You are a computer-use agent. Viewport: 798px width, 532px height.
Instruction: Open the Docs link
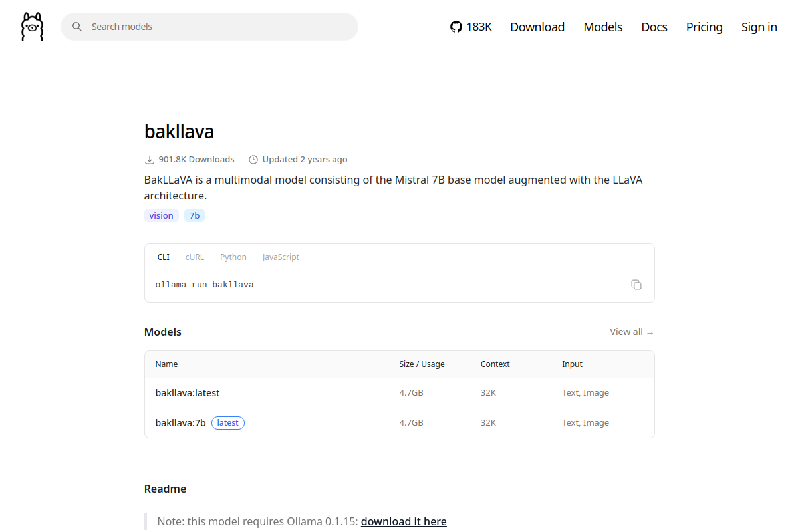click(654, 27)
